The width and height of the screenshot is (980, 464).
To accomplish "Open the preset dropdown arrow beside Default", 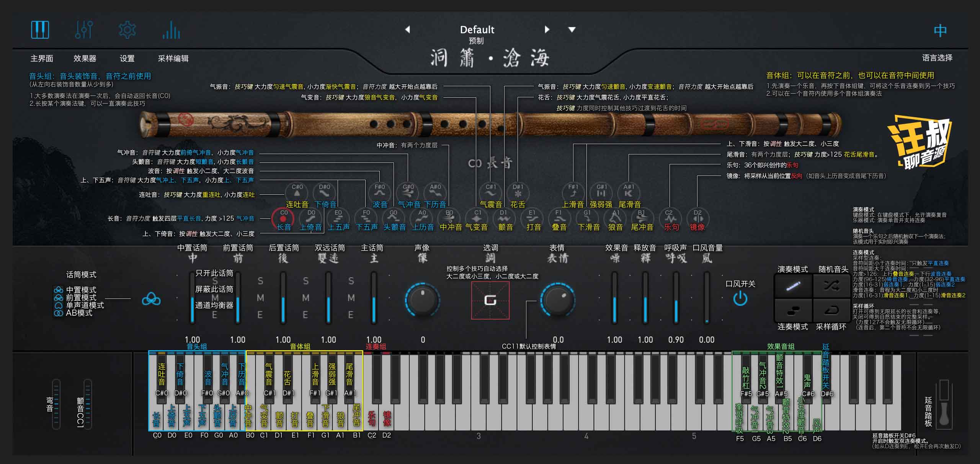I will click(x=571, y=30).
